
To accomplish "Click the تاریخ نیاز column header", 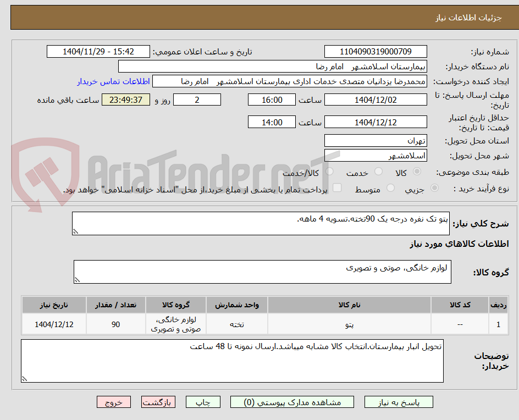I will pos(54,305).
